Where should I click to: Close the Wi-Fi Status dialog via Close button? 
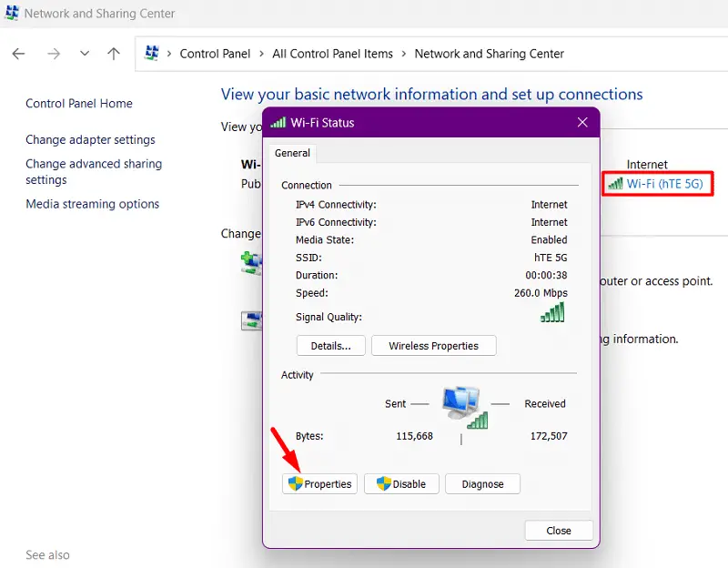point(559,531)
